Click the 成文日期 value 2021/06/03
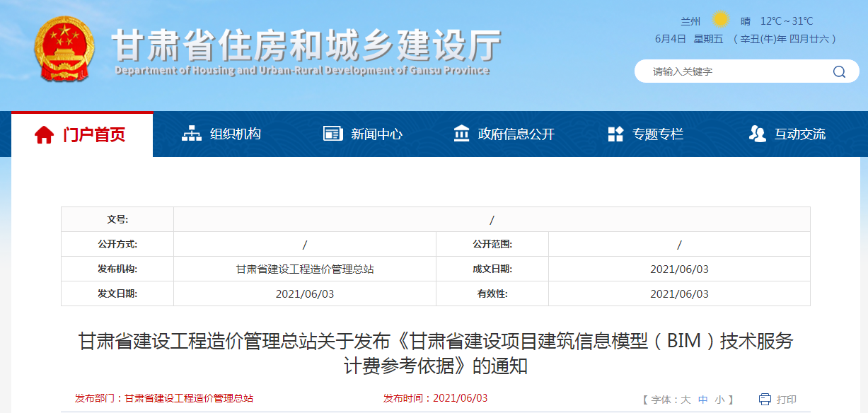868x413 pixels. 679,269
